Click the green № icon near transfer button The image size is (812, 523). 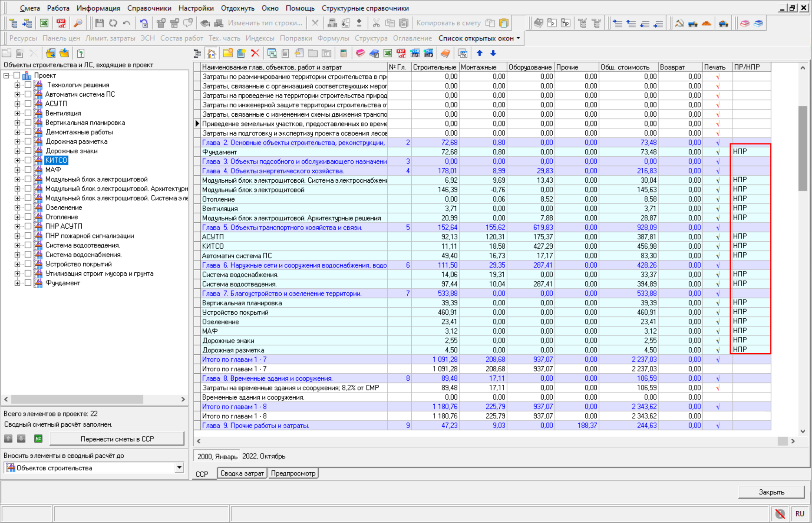point(38,439)
